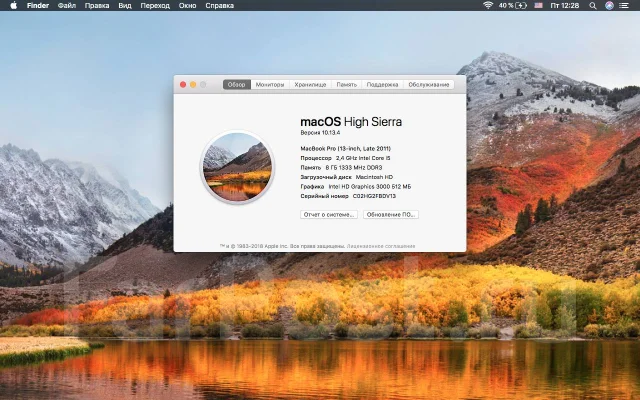Screen dimensions: 640x400
Task: Open the Файл menu
Action: click(x=67, y=5)
